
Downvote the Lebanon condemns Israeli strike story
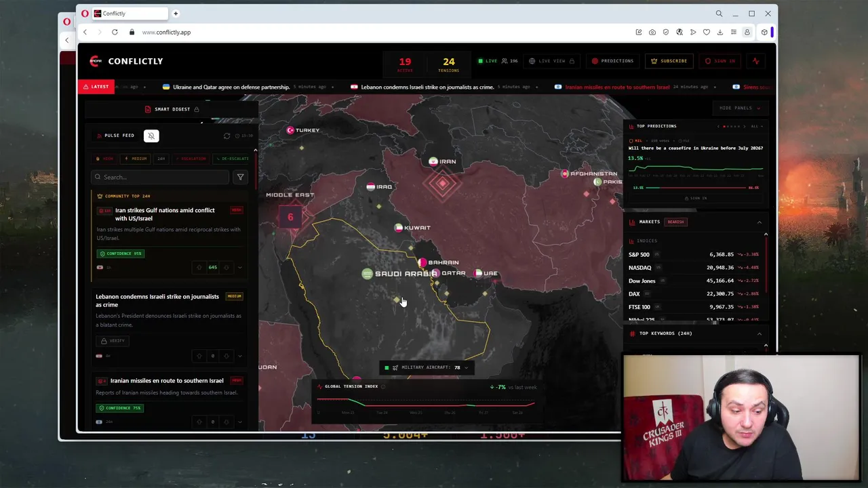click(226, 356)
